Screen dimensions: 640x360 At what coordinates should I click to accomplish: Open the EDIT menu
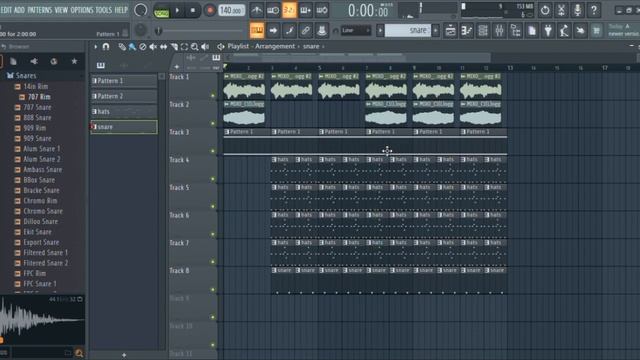point(7,10)
